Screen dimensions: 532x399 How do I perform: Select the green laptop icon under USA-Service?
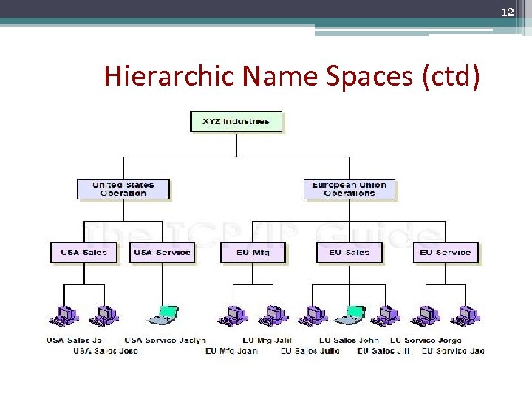point(163,315)
